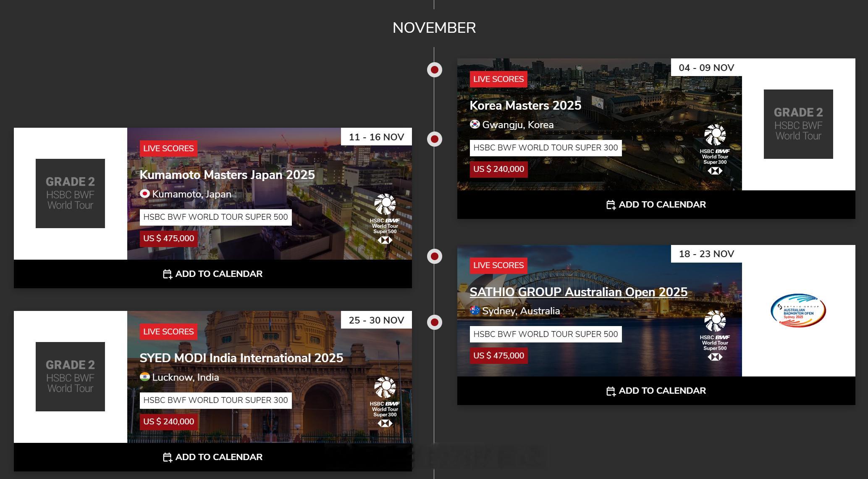Click the Kumamoto, Japan location text
Image resolution: width=868 pixels, height=479 pixels.
tap(191, 194)
